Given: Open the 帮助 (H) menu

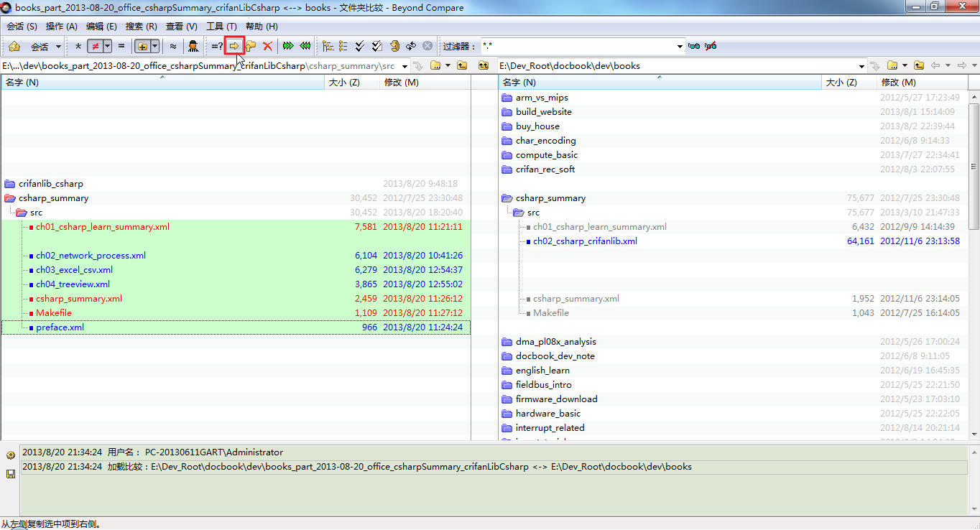Looking at the screenshot, I should (x=262, y=27).
